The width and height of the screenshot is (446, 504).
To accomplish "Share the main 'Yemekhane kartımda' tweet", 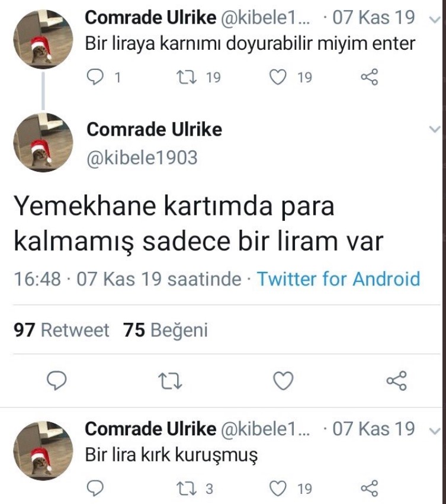I will (396, 381).
